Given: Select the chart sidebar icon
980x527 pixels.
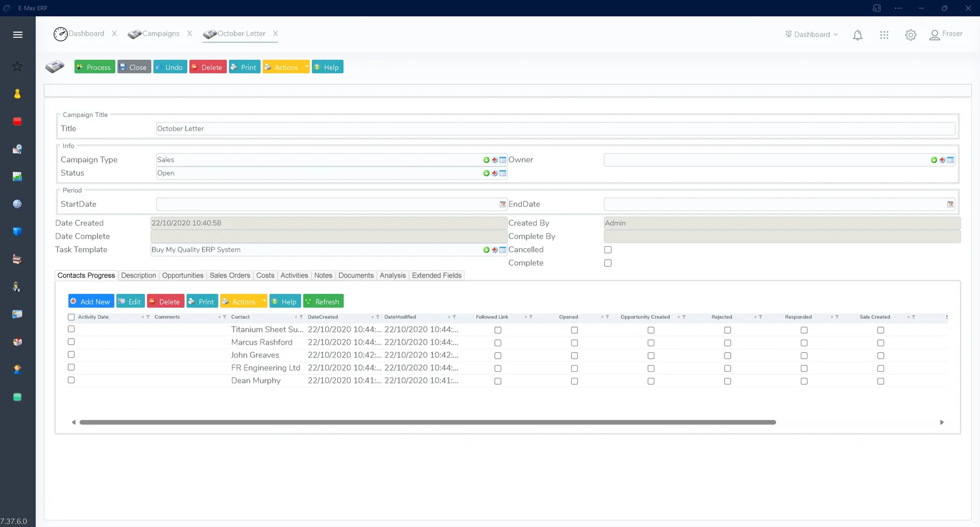Looking at the screenshot, I should pos(17,176).
